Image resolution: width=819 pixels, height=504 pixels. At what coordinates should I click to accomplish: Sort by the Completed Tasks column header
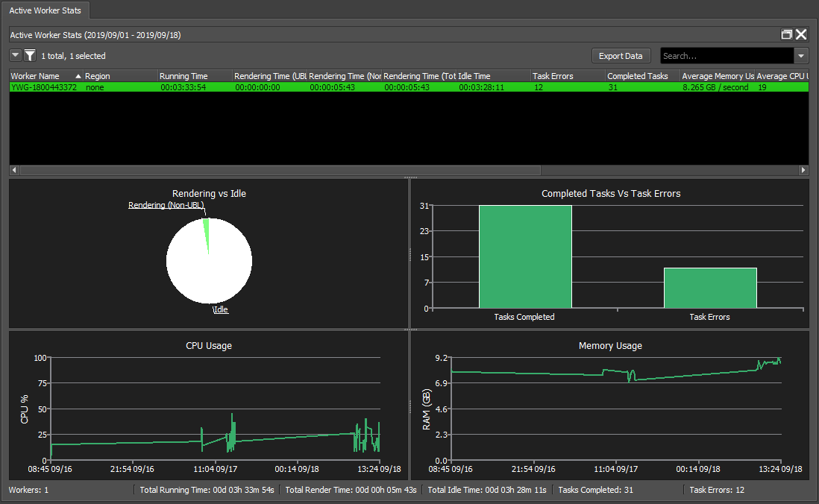[643, 76]
